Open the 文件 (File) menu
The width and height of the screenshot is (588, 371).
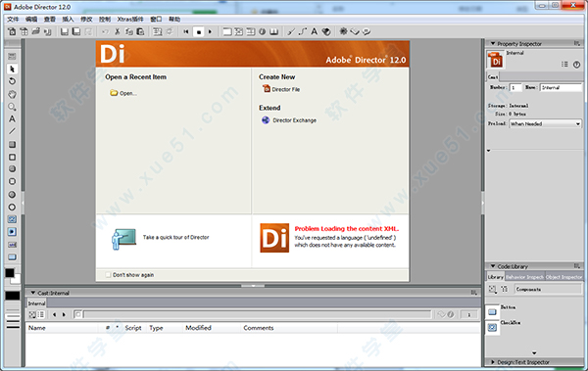point(13,20)
